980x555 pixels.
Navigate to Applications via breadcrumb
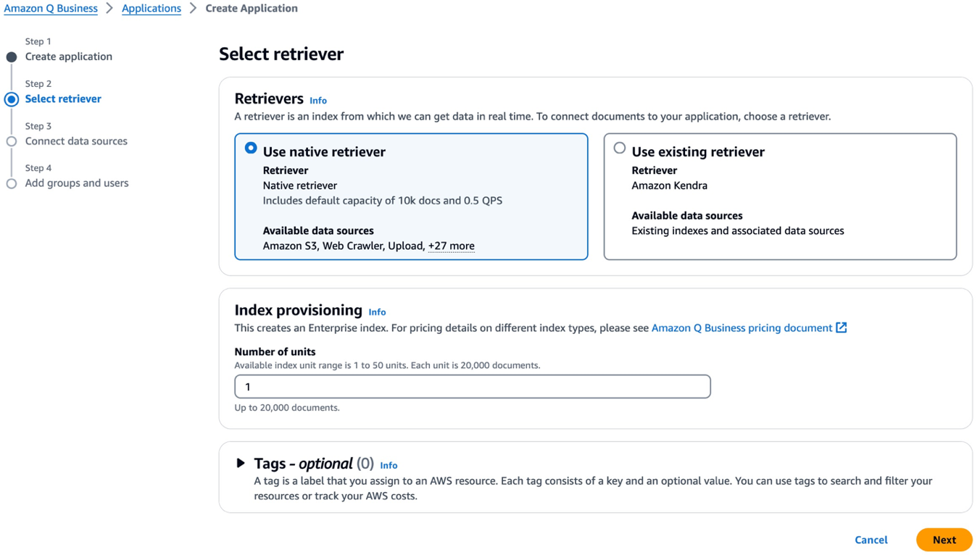151,8
